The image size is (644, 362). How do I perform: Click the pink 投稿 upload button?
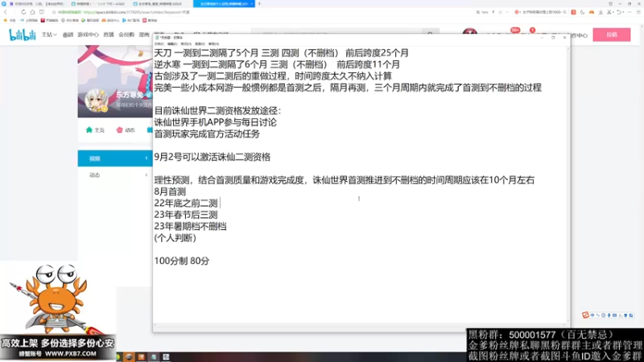[612, 35]
